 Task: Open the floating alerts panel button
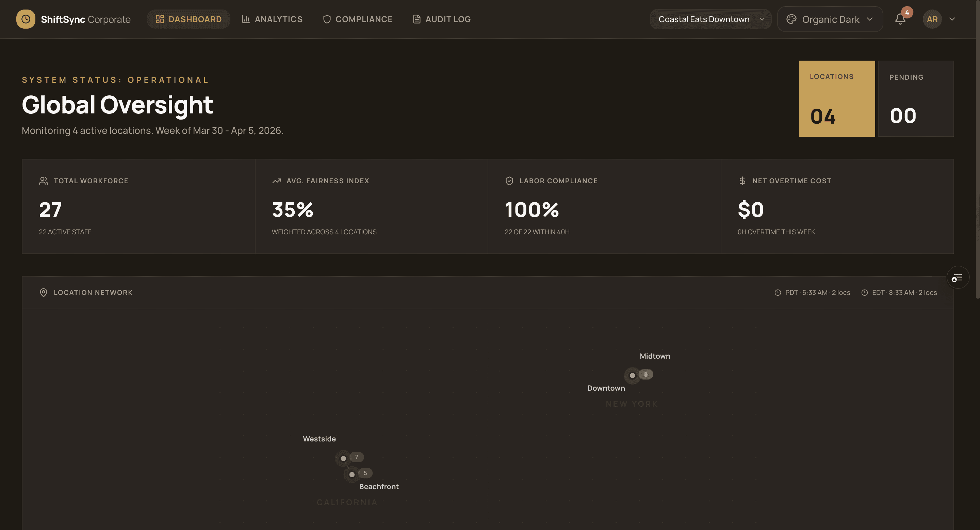tap(957, 277)
